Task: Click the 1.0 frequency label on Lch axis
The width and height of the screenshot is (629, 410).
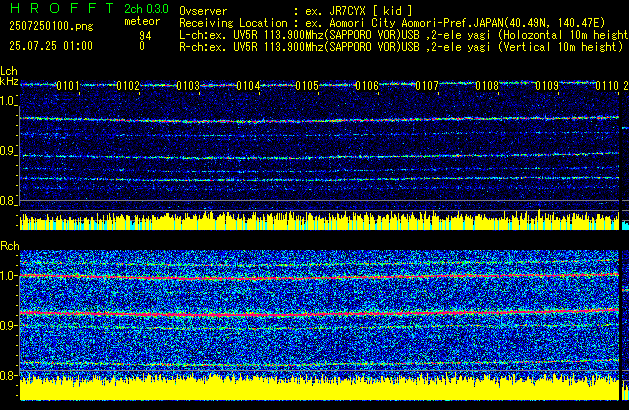Action: tap(7, 101)
